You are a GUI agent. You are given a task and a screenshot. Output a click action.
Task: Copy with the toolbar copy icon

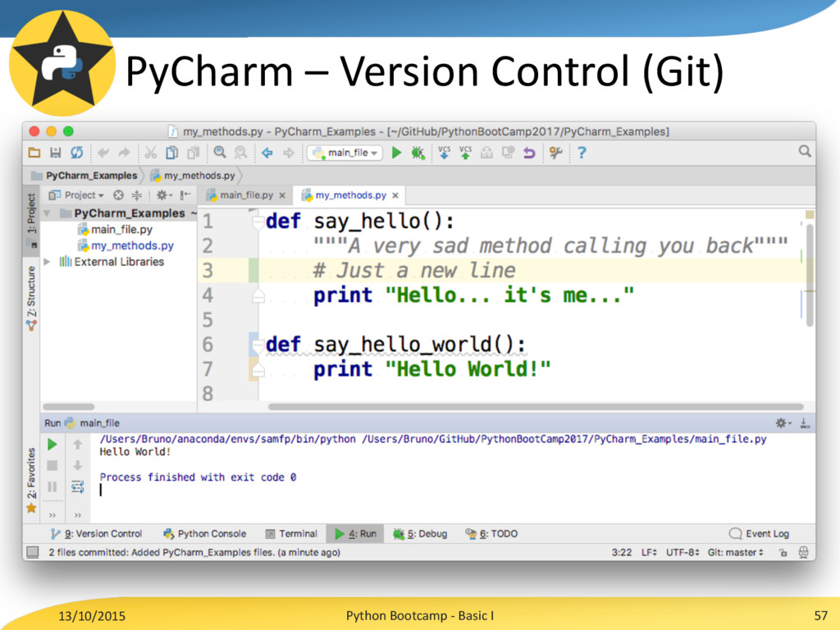[172, 153]
